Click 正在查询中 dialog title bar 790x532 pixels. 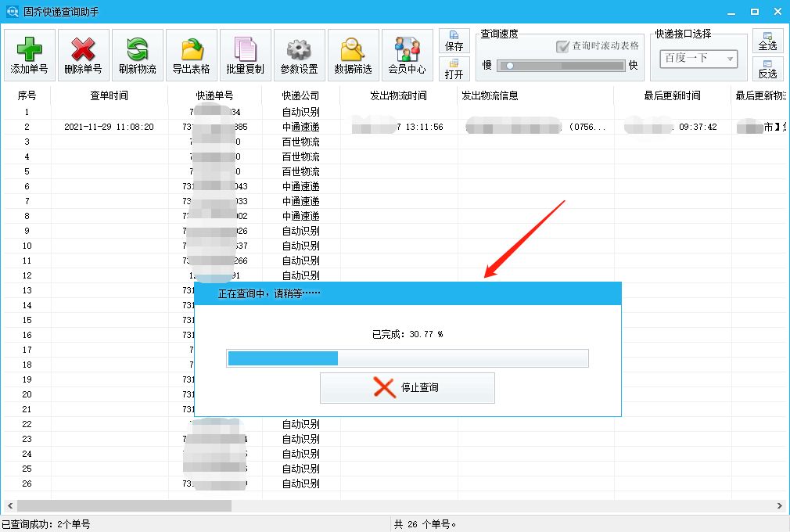tap(408, 293)
